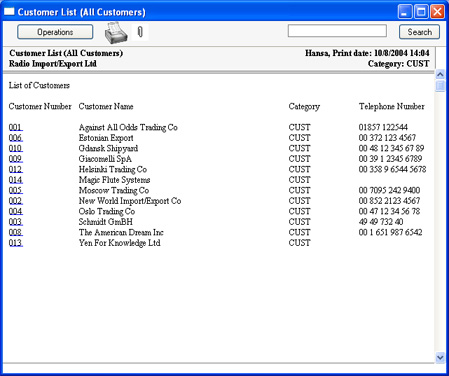
Task: Click telephone number 00 372 123 4567
Action: pos(387,138)
